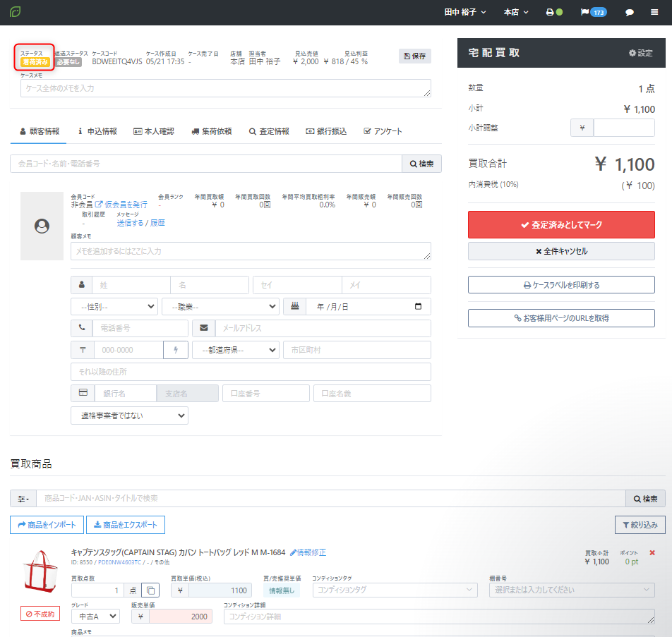Click the lightning address lookup button
Viewport: 672px width, 637px height.
[176, 350]
